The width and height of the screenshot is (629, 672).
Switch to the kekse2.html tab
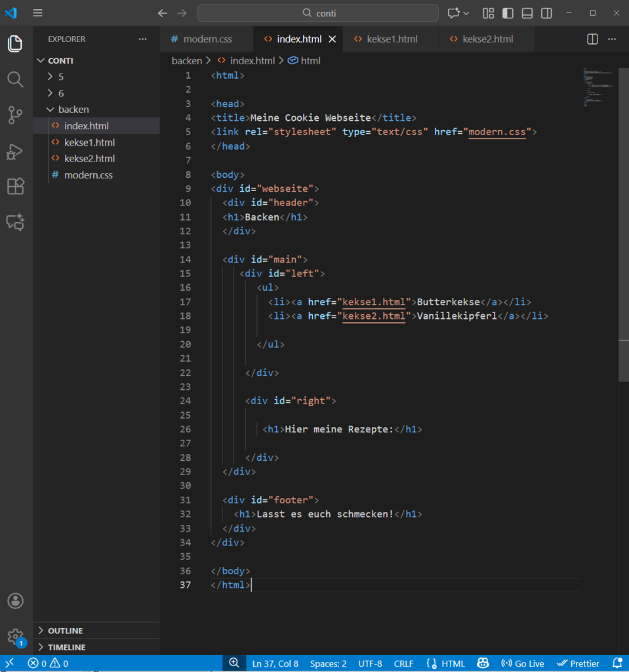click(487, 39)
